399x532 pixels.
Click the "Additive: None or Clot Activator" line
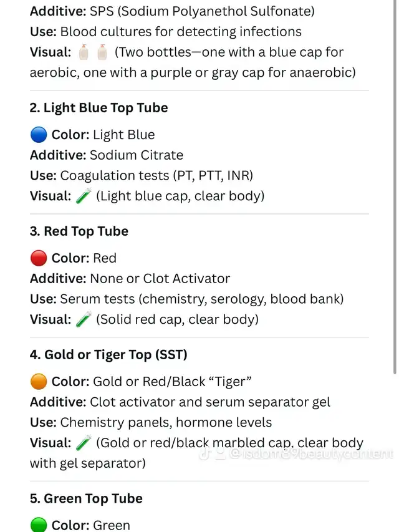[x=130, y=279]
